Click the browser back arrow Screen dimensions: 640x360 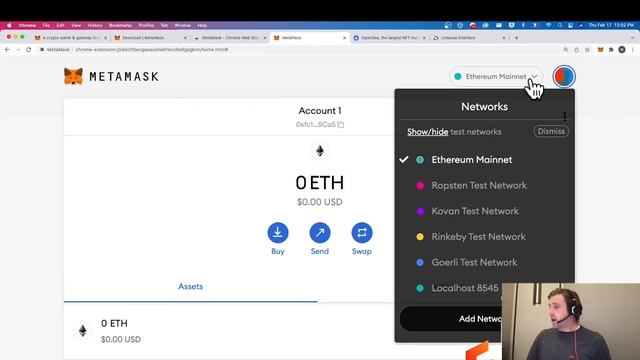click(x=7, y=50)
